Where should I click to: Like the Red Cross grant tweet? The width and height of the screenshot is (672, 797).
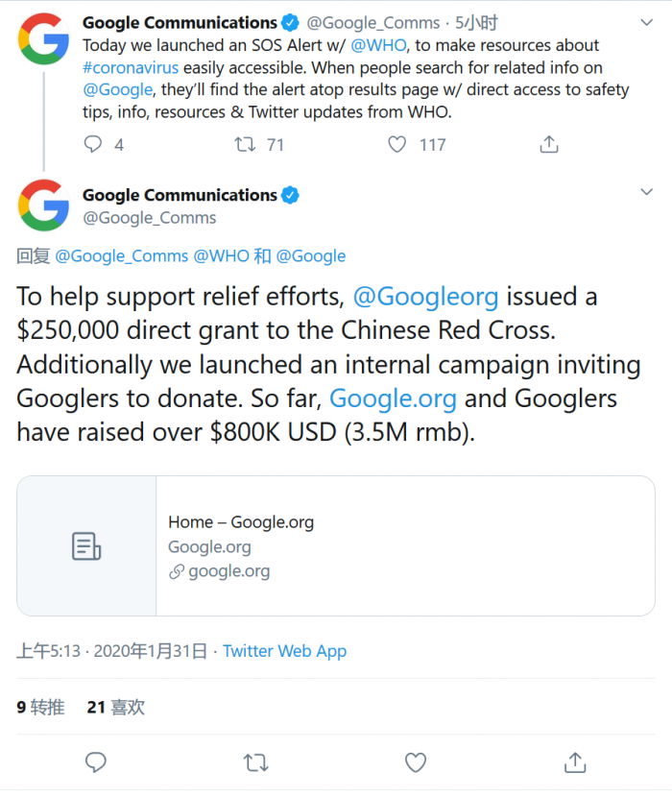pyautogui.click(x=415, y=762)
